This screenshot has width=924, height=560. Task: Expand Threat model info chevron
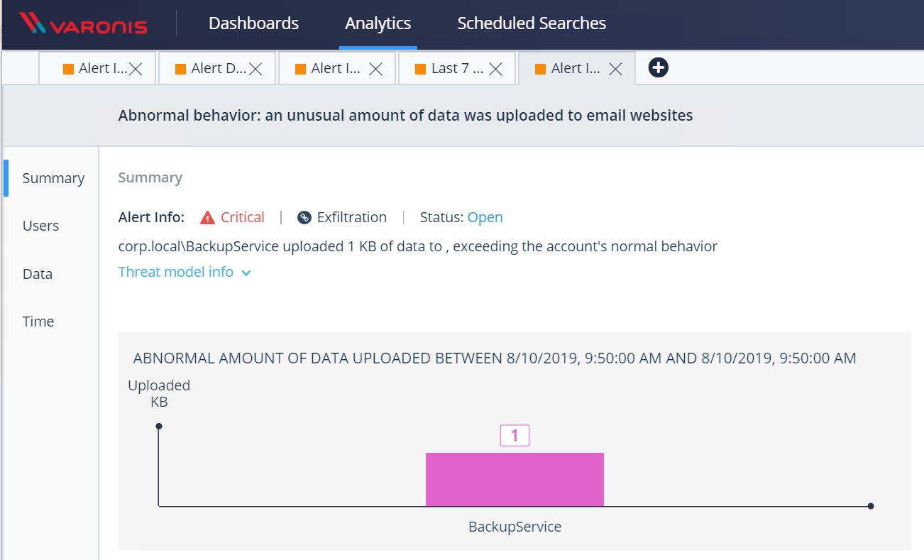point(246,273)
